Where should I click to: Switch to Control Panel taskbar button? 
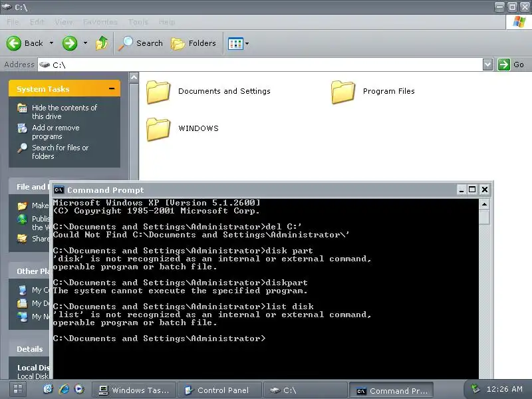click(219, 390)
